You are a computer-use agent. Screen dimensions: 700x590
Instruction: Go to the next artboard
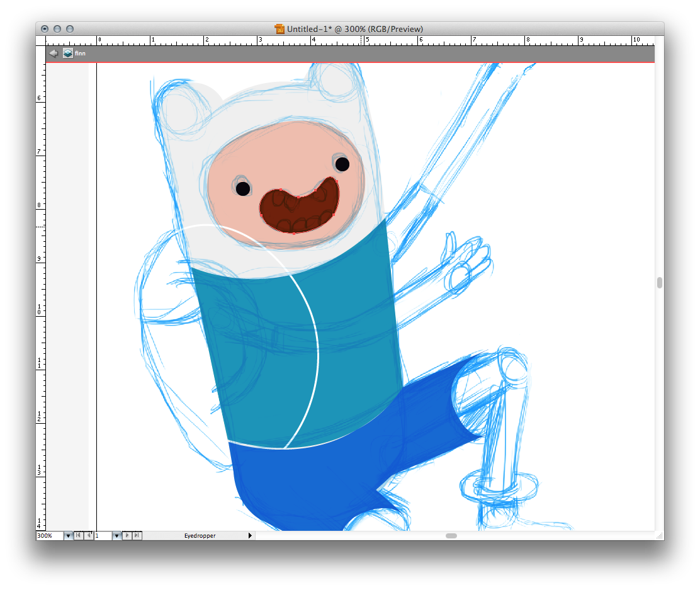127,536
